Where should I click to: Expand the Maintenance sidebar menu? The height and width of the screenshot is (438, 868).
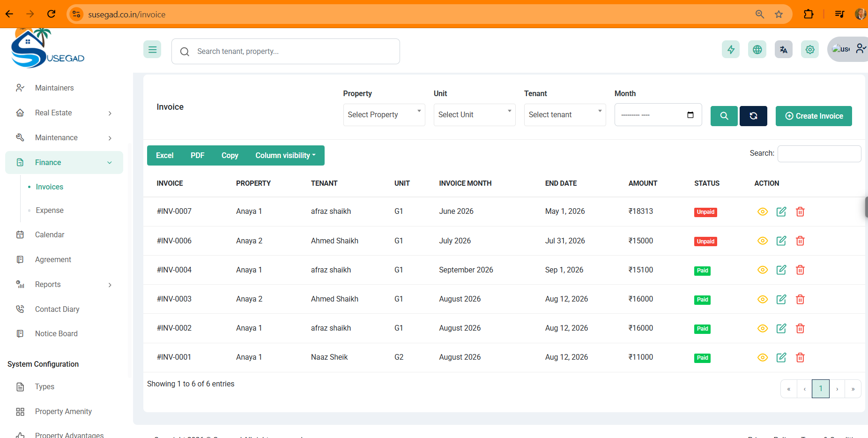tap(64, 137)
